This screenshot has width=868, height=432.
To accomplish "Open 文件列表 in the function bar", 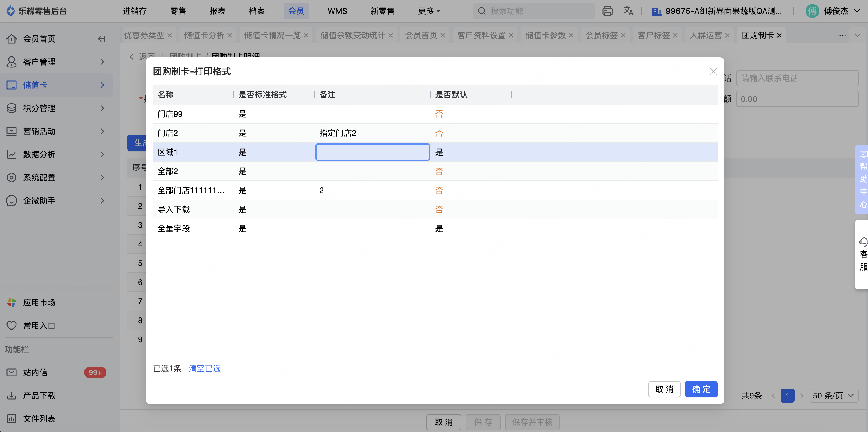I will pos(39,418).
